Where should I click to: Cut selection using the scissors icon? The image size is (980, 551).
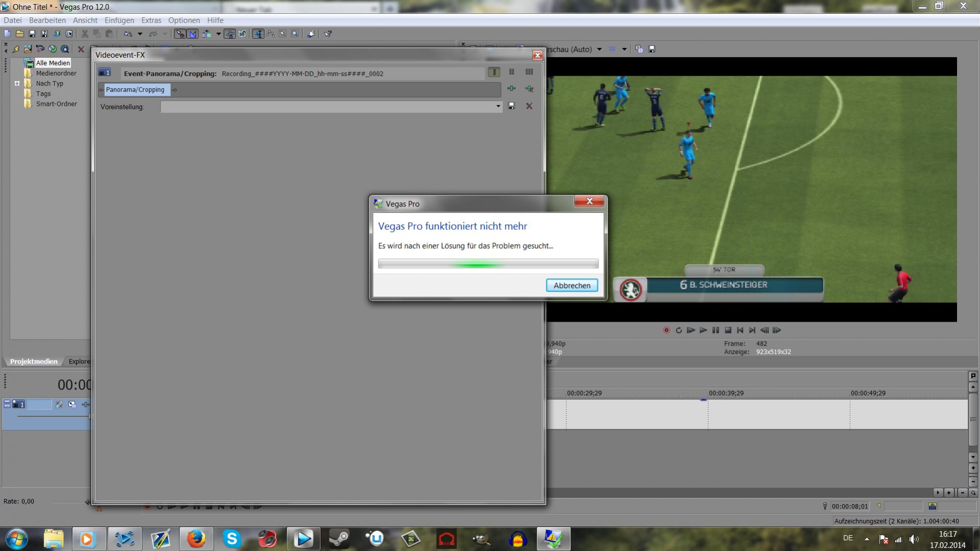85,34
